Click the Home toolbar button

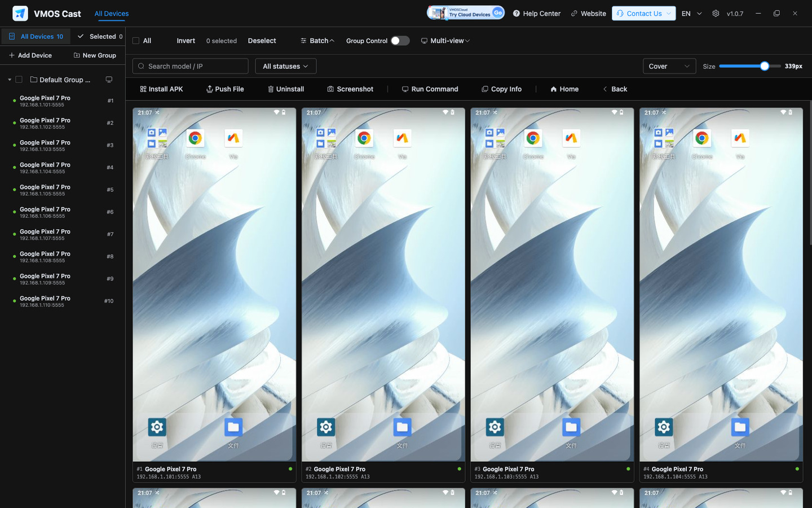click(564, 89)
